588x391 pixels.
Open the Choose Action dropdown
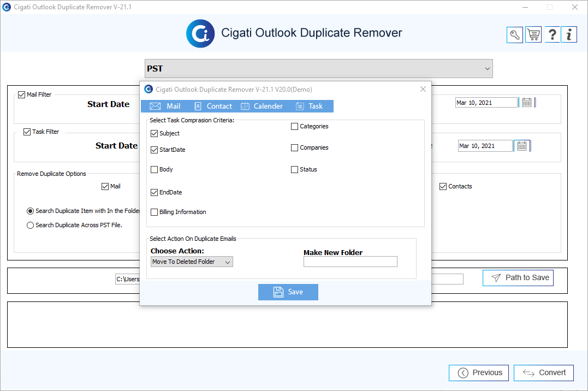click(x=192, y=262)
